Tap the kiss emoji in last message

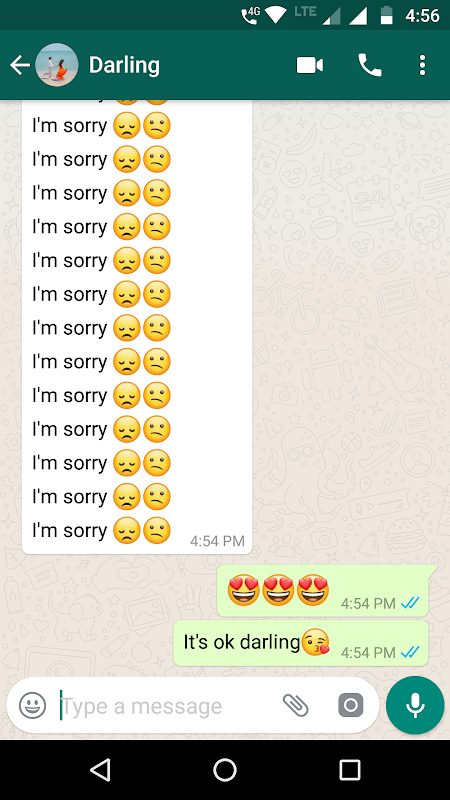pyautogui.click(x=315, y=642)
